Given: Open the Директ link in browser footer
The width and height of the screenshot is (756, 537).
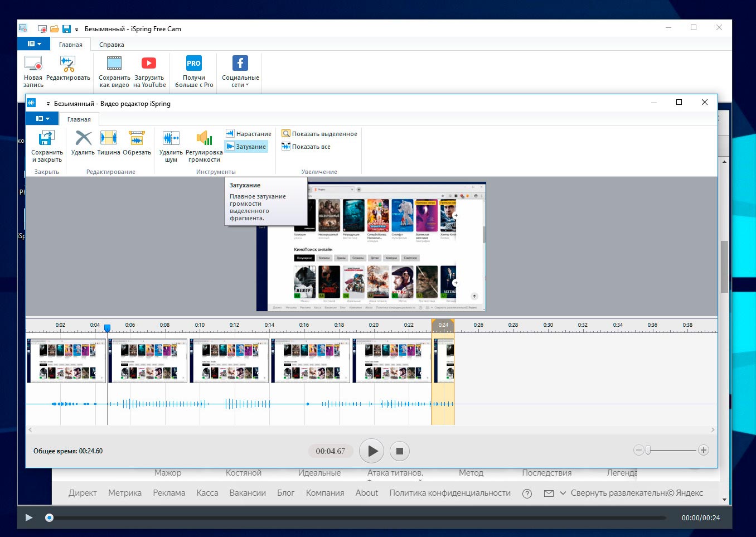Looking at the screenshot, I should tap(83, 493).
